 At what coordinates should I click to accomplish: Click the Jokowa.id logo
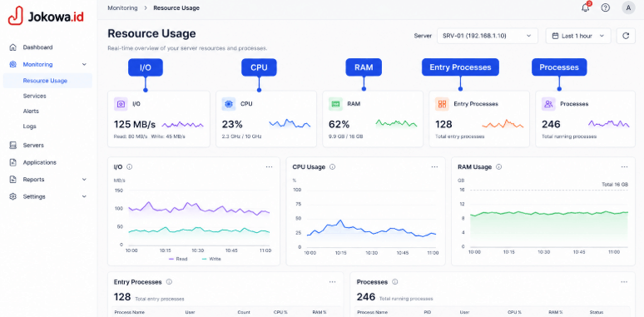[46, 16]
